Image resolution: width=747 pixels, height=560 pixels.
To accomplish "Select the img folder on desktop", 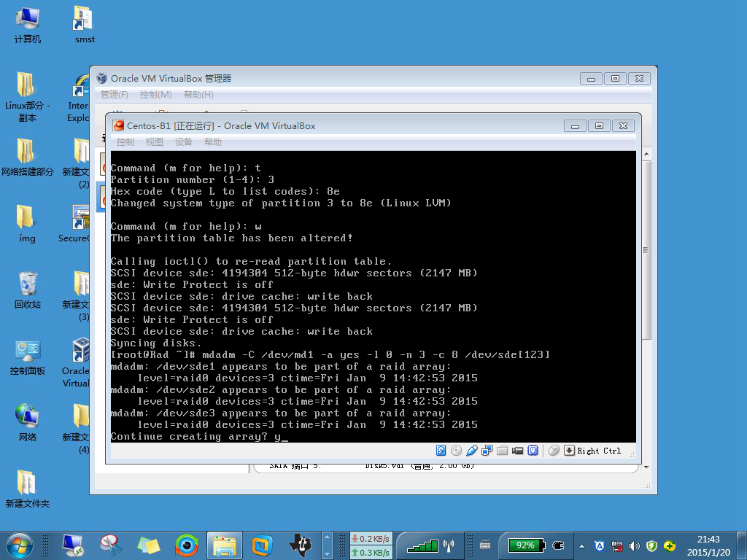I will point(27,224).
